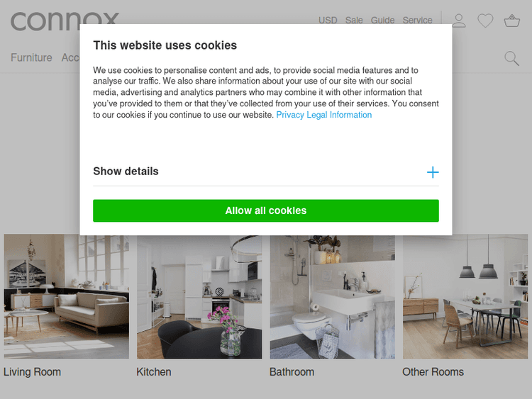Click the connox logo
The width and height of the screenshot is (532, 399).
65,21
